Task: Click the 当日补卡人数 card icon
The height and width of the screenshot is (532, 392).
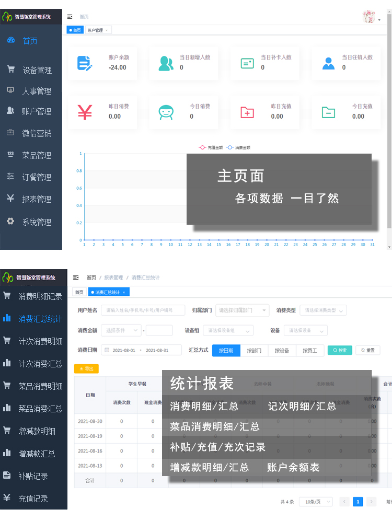Action: tap(247, 63)
